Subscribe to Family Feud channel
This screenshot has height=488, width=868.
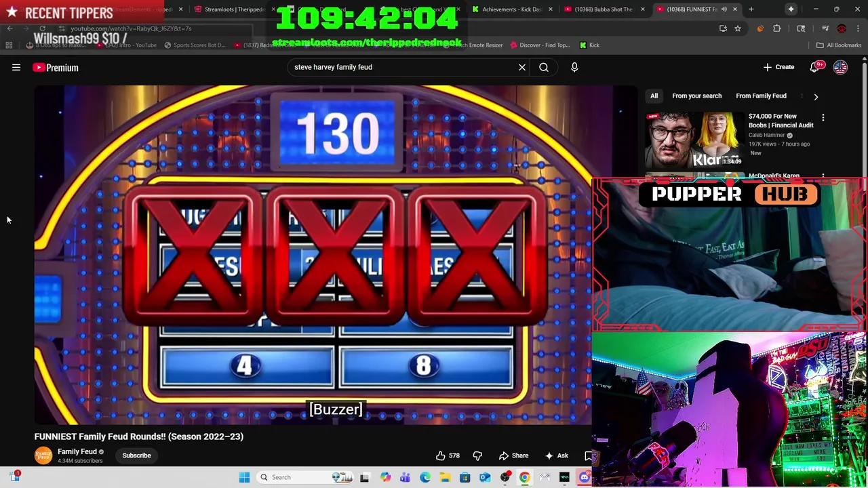(x=136, y=455)
